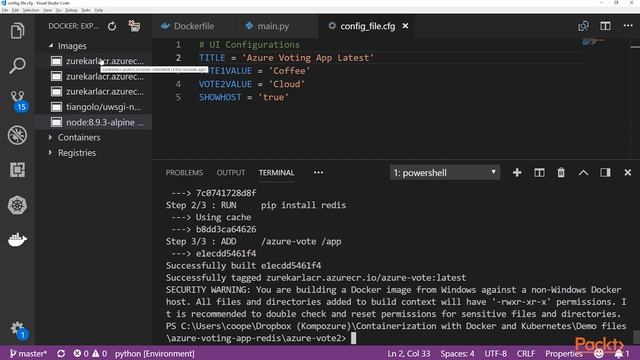Expand the Registries section
Screen dimensions: 640x360
77,153
